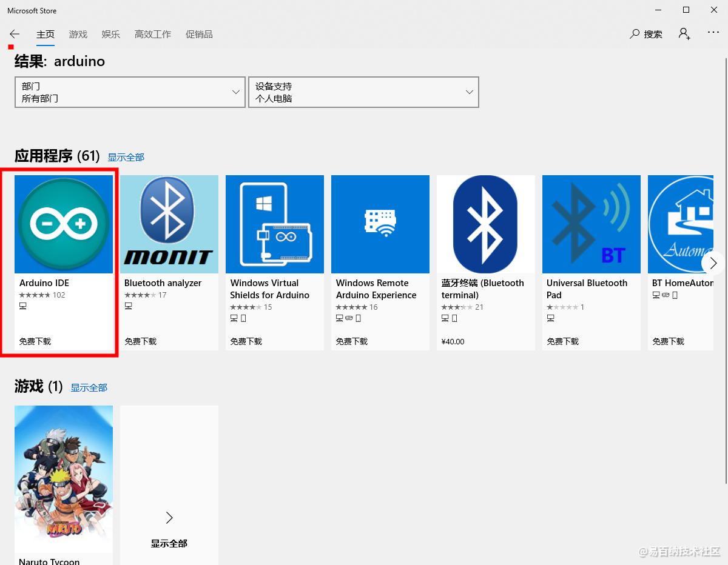Click the Bluetooth analyzer title text
This screenshot has height=565, width=728.
tap(163, 283)
